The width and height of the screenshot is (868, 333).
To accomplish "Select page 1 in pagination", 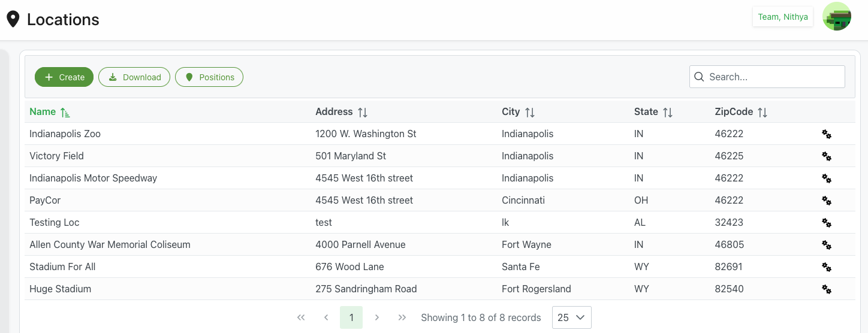I will coord(351,317).
